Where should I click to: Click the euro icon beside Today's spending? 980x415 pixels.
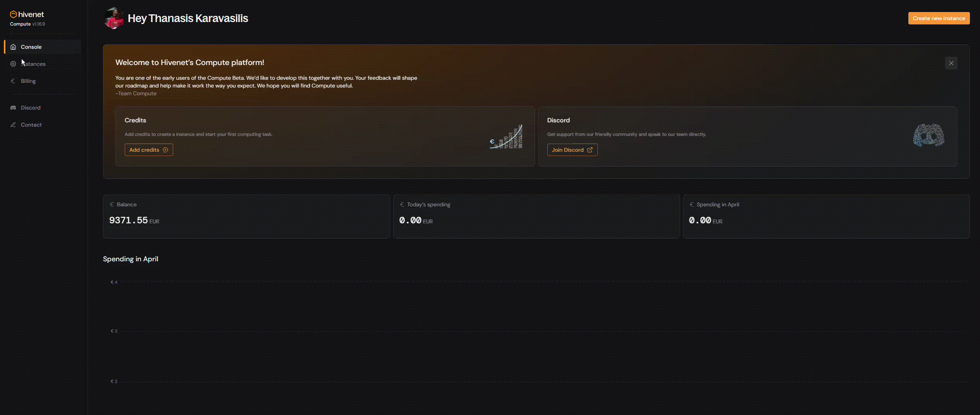pyautogui.click(x=402, y=204)
